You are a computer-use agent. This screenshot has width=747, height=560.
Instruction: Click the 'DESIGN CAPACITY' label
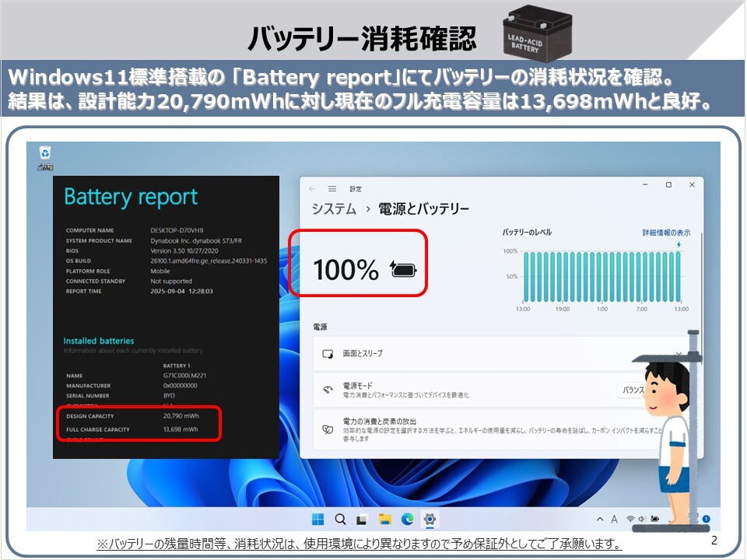point(90,416)
